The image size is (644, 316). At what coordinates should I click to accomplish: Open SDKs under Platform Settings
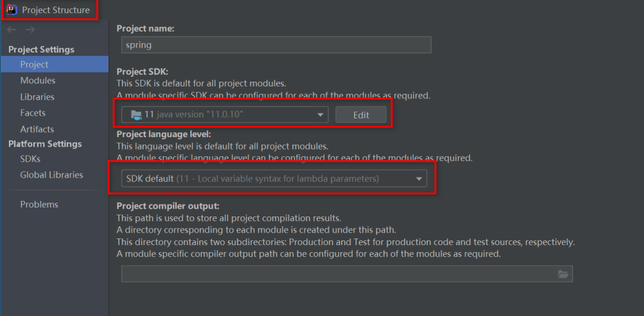click(x=30, y=159)
